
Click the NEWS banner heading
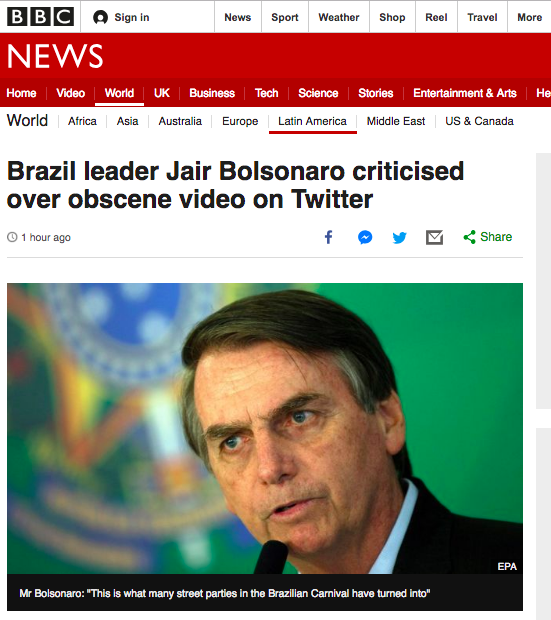(55, 56)
